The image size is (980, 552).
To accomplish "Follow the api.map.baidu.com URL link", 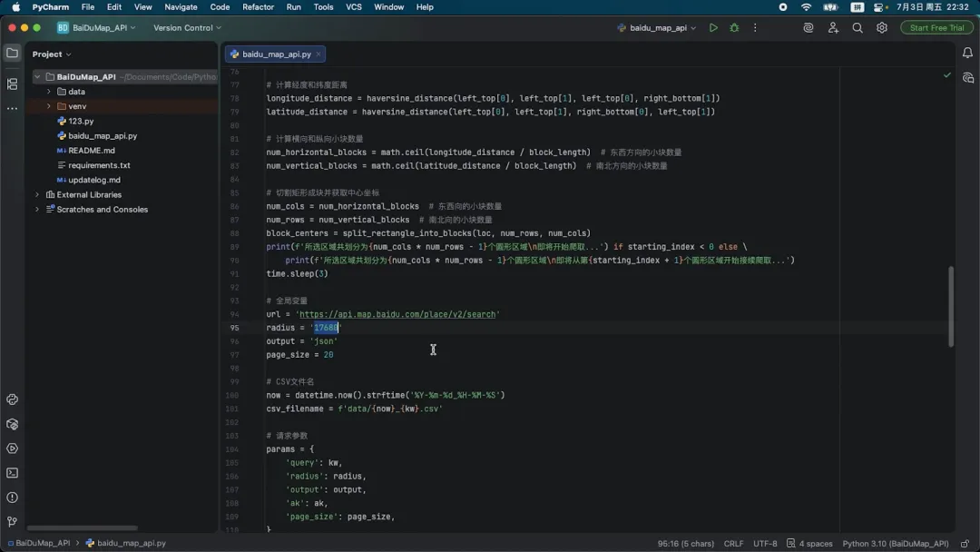I will pyautogui.click(x=397, y=314).
